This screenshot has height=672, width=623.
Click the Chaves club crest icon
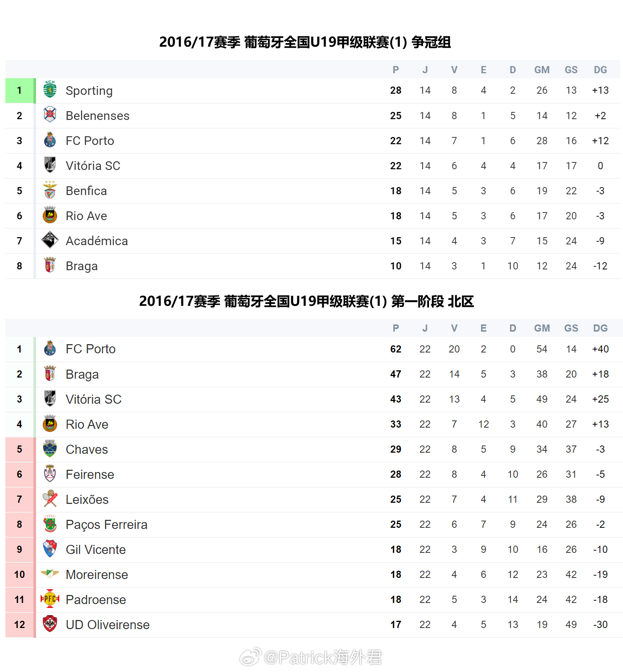click(50, 449)
